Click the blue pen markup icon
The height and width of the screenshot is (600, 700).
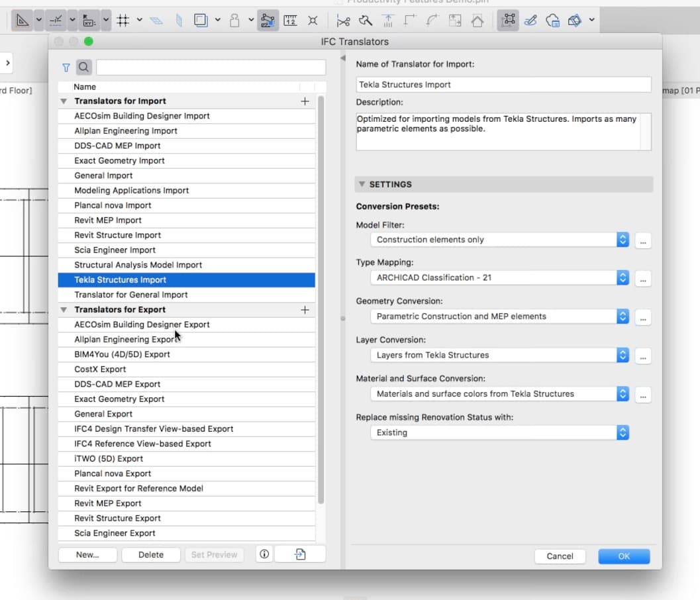coord(530,20)
